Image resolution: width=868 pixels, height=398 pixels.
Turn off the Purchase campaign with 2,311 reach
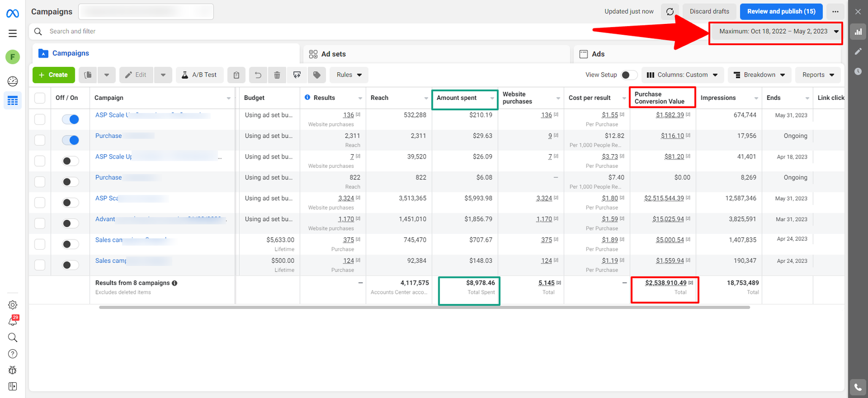click(x=71, y=140)
